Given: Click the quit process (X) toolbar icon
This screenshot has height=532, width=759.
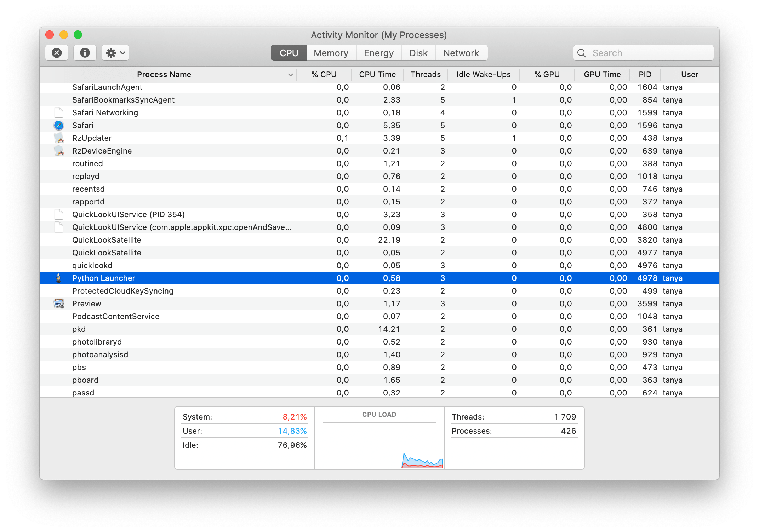Looking at the screenshot, I should [x=56, y=52].
